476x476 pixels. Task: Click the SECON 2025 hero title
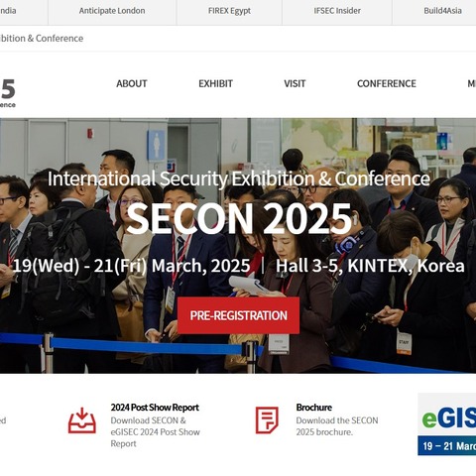click(239, 218)
